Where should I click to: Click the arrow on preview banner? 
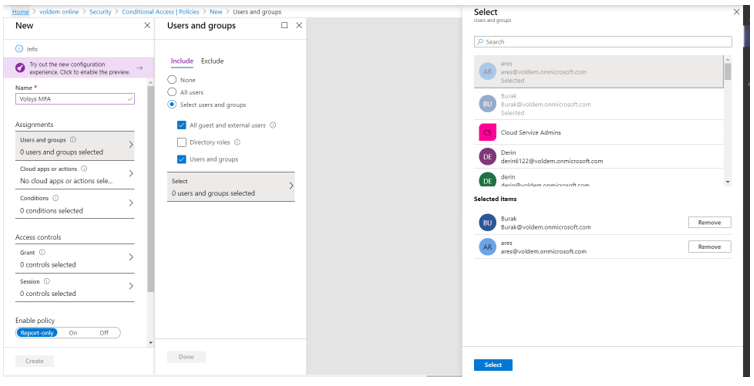point(140,68)
